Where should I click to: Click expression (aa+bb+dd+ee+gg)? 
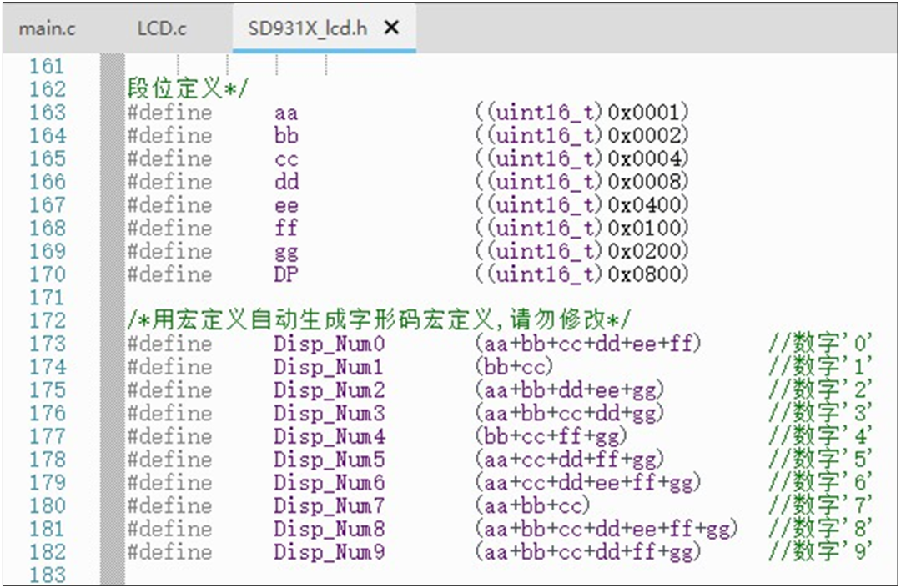tap(570, 389)
